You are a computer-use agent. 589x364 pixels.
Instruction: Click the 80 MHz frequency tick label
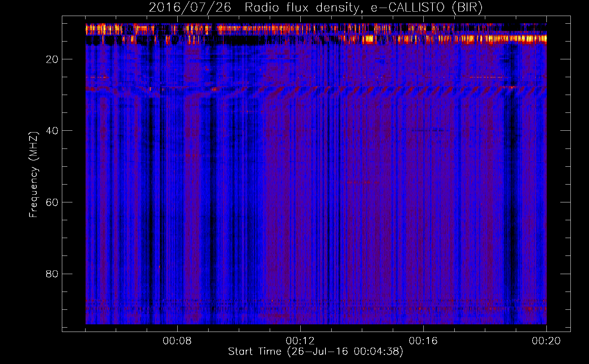[x=52, y=274]
